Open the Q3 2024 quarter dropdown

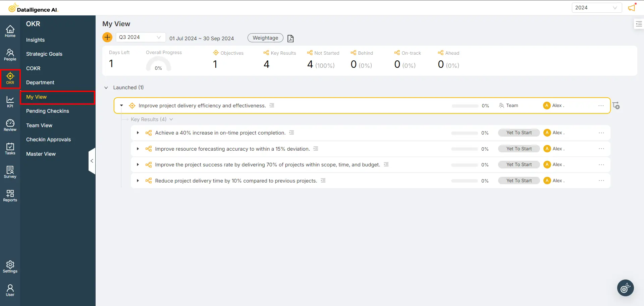coord(140,37)
